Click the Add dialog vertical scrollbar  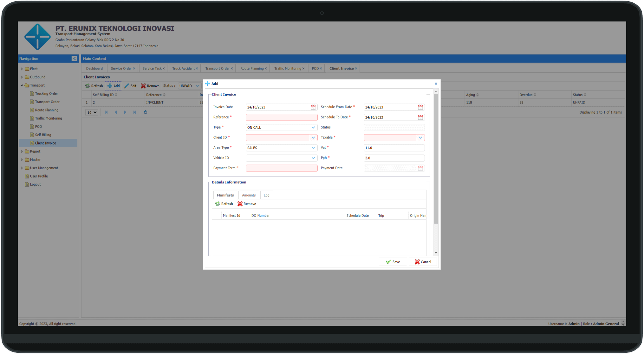[x=436, y=159]
